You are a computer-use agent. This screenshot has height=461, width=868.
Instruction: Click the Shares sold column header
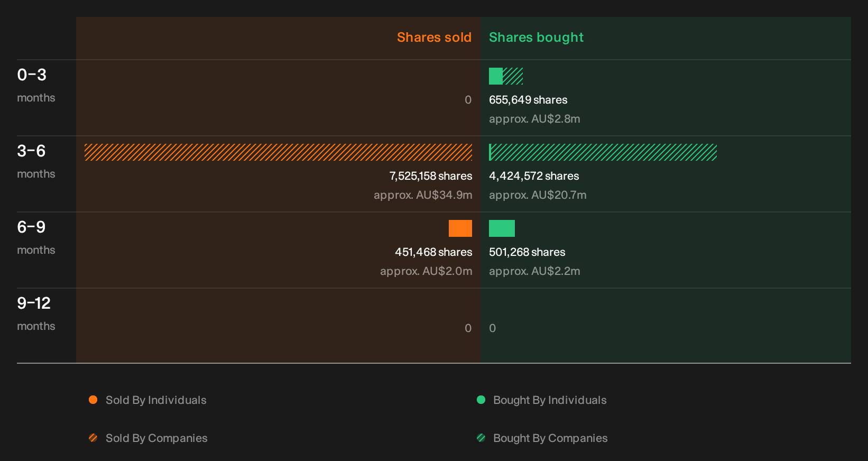pyautogui.click(x=434, y=38)
